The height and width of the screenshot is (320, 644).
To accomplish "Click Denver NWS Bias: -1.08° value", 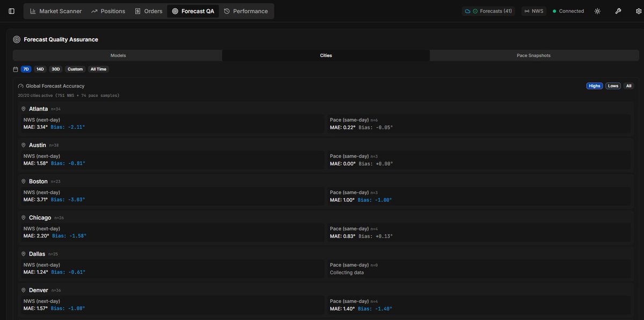I will 68,309.
